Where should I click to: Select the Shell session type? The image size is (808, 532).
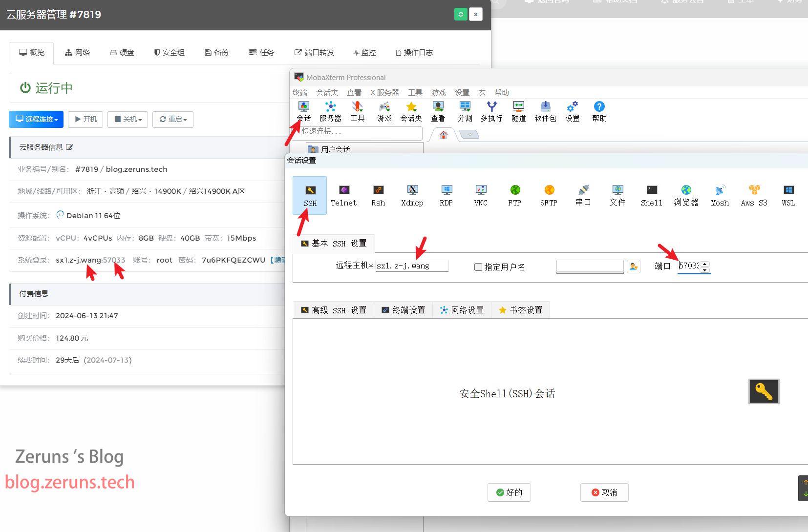652,196
